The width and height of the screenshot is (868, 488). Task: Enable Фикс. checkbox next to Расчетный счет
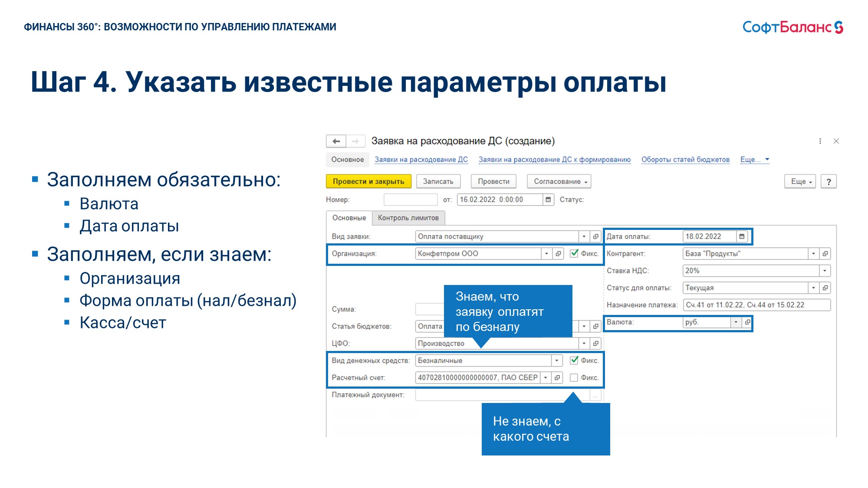[574, 378]
